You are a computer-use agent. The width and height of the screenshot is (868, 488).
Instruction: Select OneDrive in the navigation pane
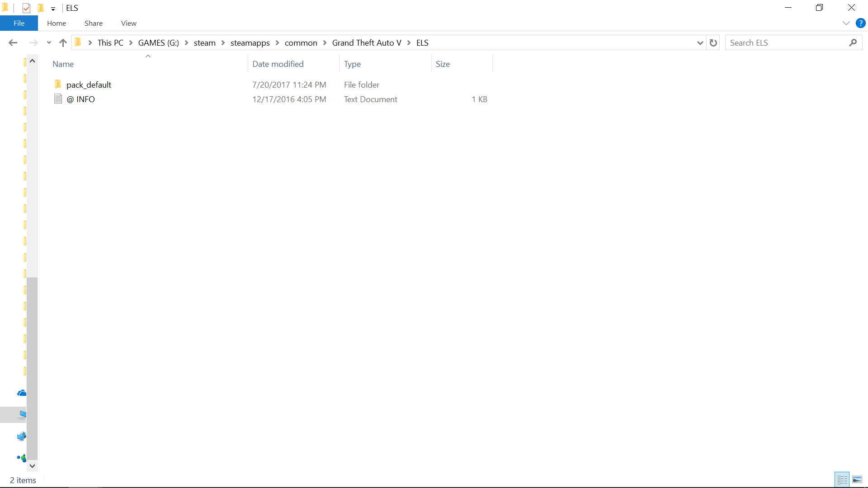[x=21, y=393]
